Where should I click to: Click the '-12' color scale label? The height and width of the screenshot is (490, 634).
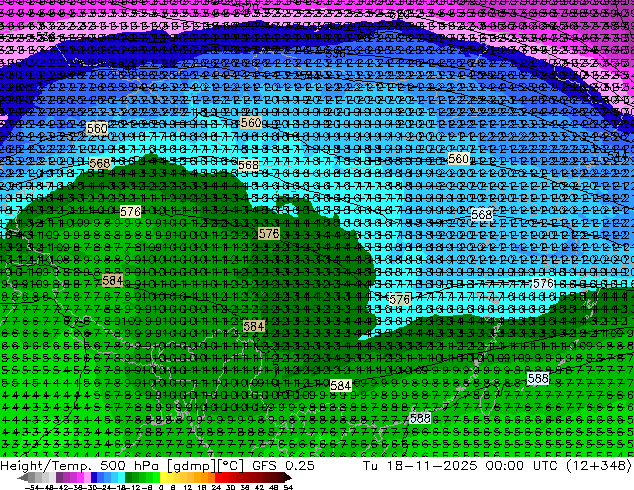coord(133,488)
